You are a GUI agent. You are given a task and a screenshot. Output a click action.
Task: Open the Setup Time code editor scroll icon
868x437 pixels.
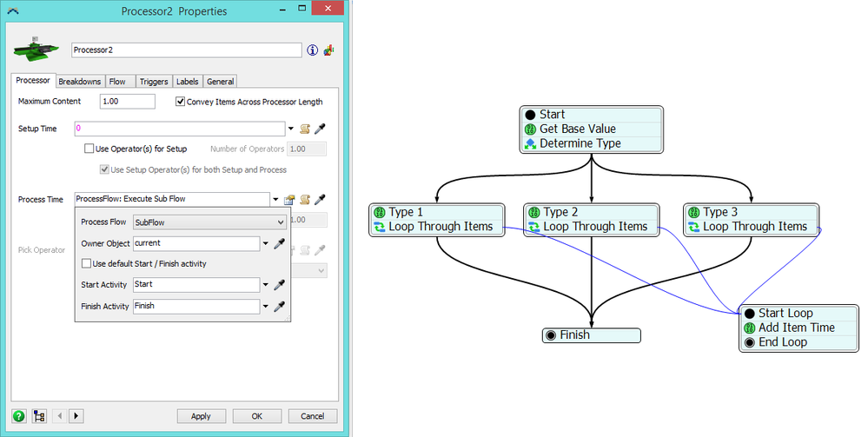(x=304, y=129)
